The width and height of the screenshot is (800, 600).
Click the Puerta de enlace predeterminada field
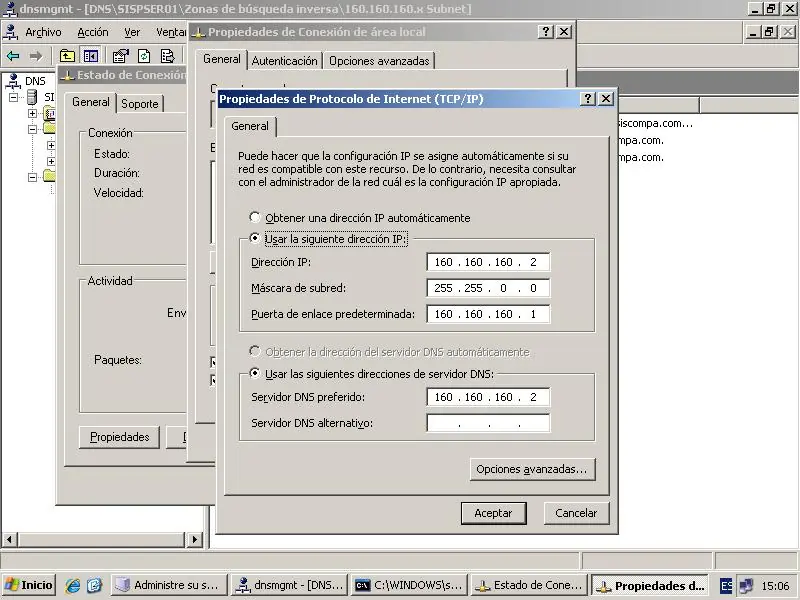488,314
